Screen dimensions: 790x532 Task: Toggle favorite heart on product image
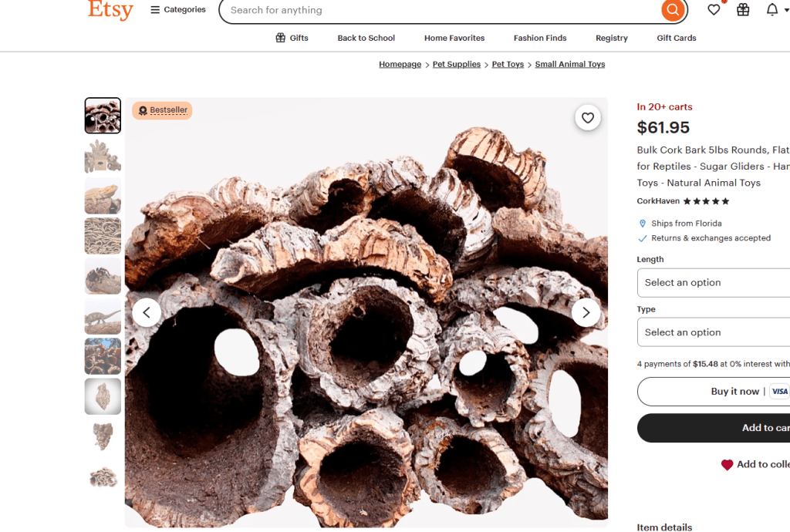(x=588, y=118)
